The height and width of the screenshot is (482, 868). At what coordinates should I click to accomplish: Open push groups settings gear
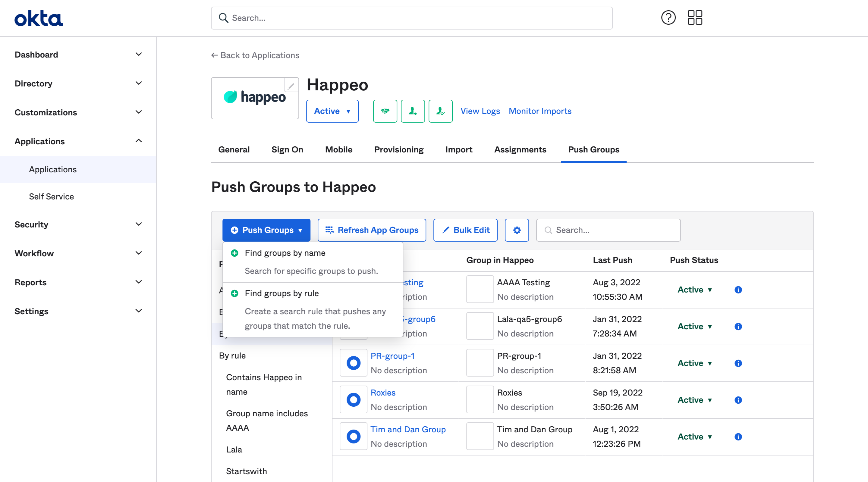click(517, 230)
